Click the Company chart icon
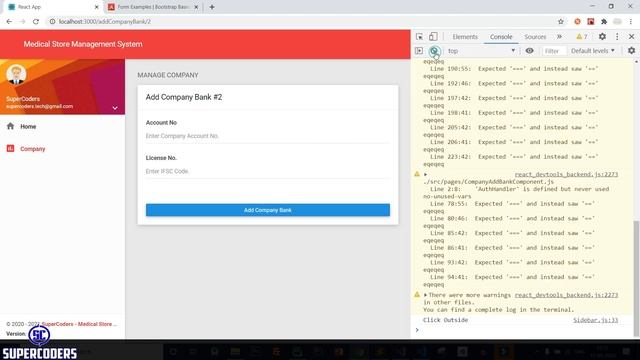The height and width of the screenshot is (360, 640). click(10, 149)
